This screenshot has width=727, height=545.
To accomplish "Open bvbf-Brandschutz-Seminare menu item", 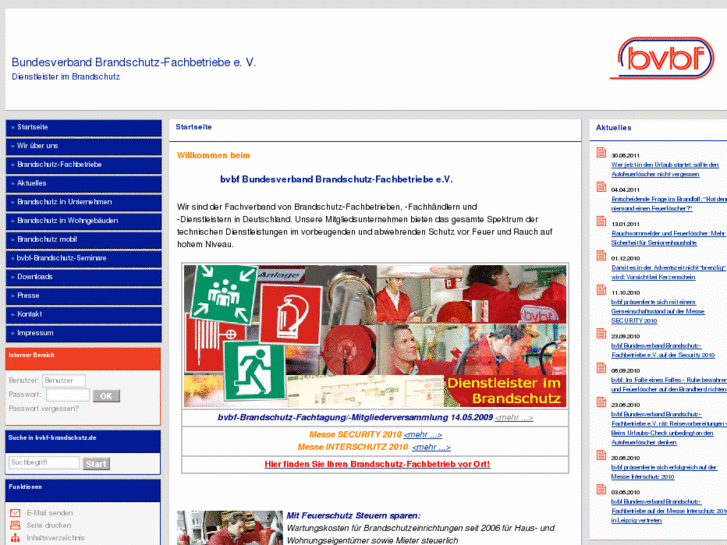I will [x=83, y=258].
